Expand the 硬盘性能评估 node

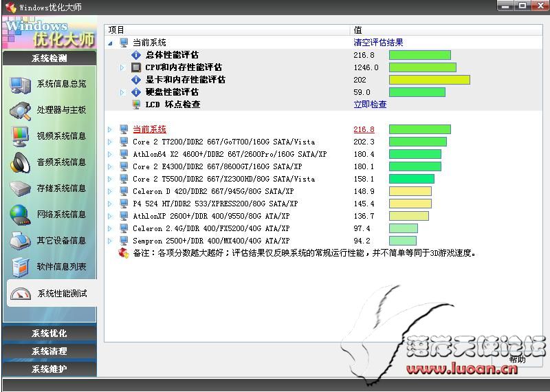point(122,92)
